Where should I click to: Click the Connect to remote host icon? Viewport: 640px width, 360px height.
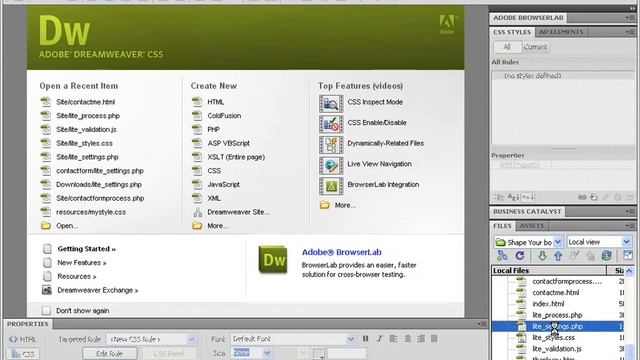(x=502, y=256)
